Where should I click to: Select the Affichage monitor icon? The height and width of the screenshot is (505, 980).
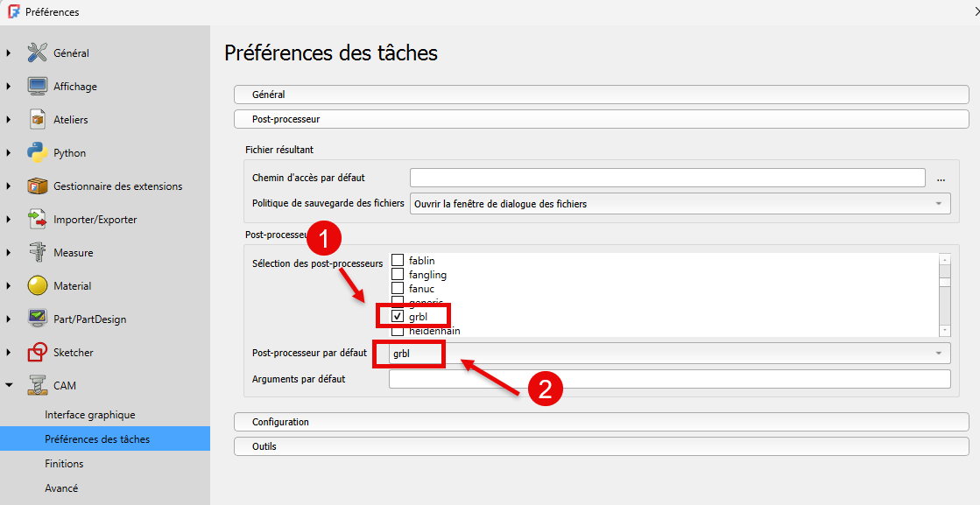tap(37, 86)
